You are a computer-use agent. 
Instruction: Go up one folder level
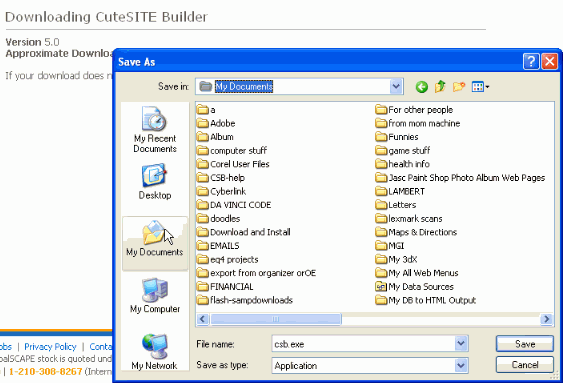tap(440, 87)
